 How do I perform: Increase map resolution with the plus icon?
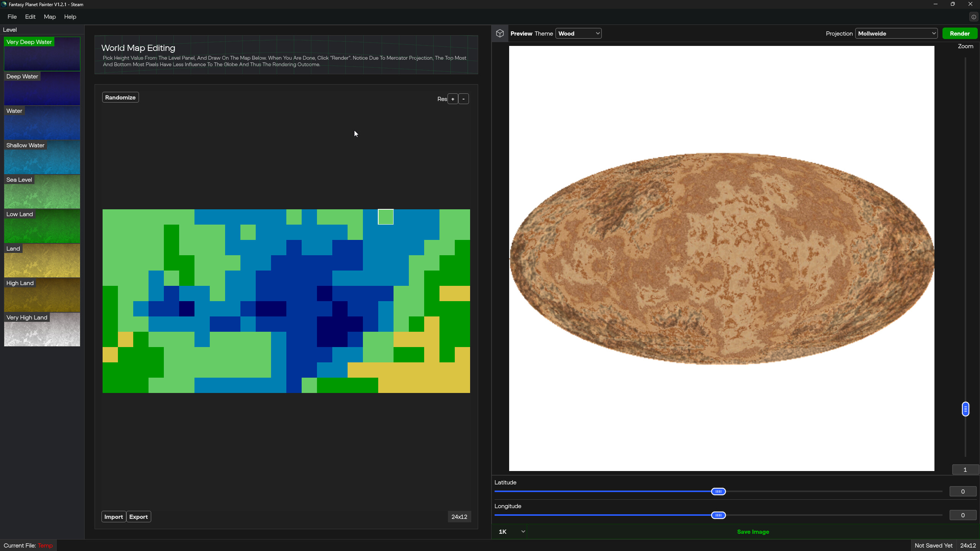[452, 99]
